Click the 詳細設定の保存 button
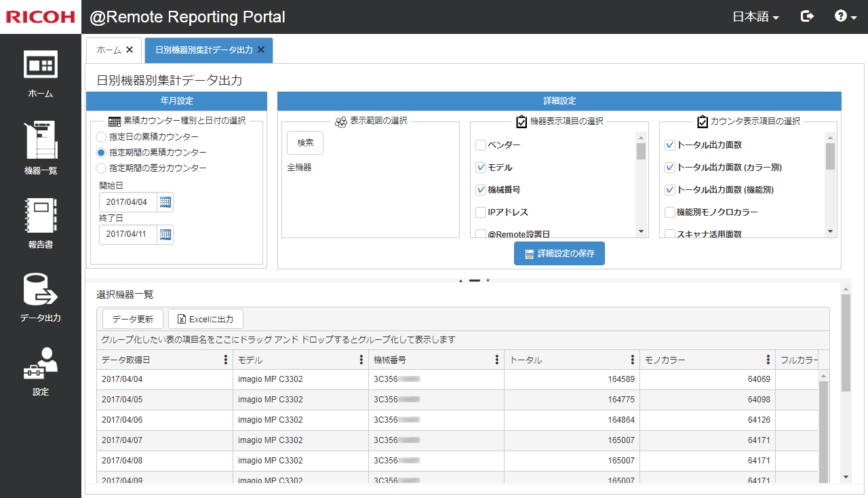 559,254
